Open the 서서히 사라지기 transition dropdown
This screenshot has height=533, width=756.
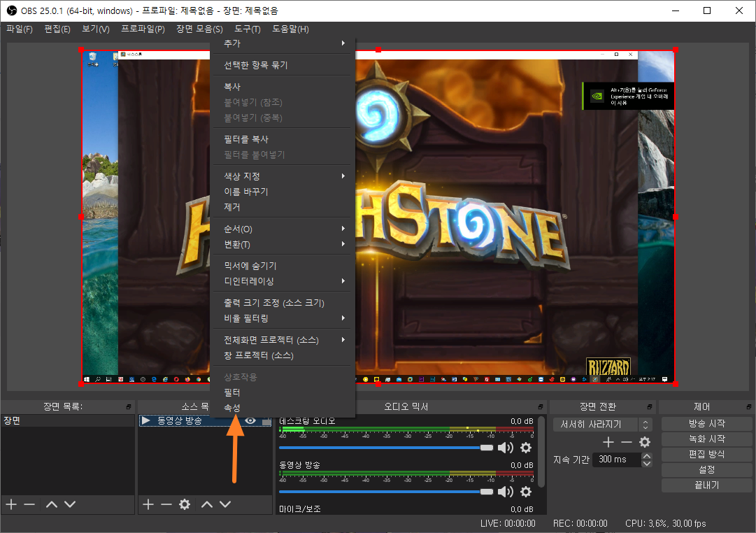coord(603,425)
